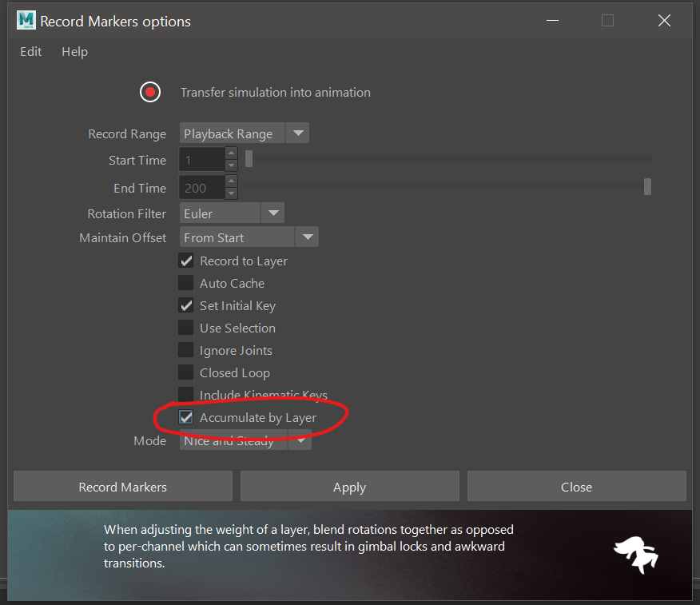Enable the Use Selection checkbox
The image size is (700, 605).
click(186, 328)
